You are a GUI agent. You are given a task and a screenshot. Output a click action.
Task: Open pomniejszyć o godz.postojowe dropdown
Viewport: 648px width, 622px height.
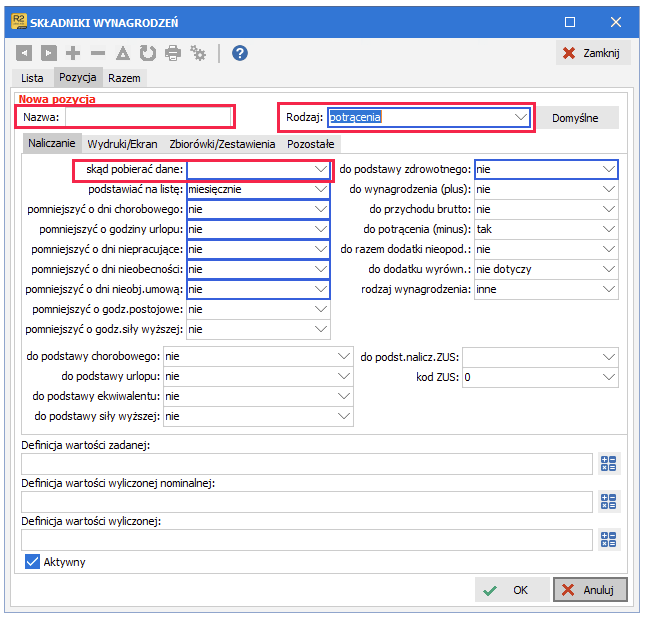(320, 309)
